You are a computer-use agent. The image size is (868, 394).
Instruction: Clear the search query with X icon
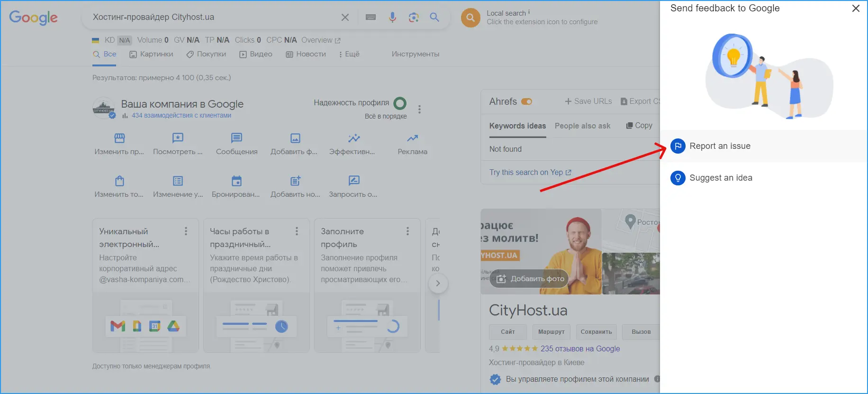(x=345, y=18)
